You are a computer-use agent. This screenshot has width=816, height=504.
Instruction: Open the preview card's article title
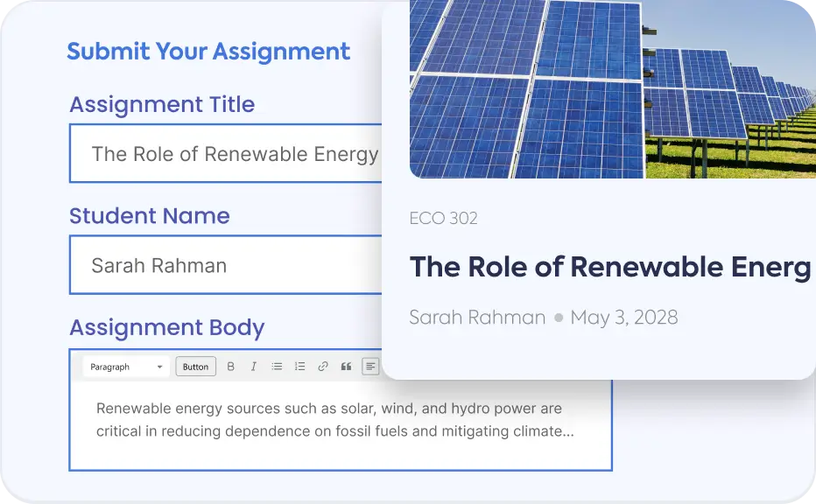pos(610,267)
